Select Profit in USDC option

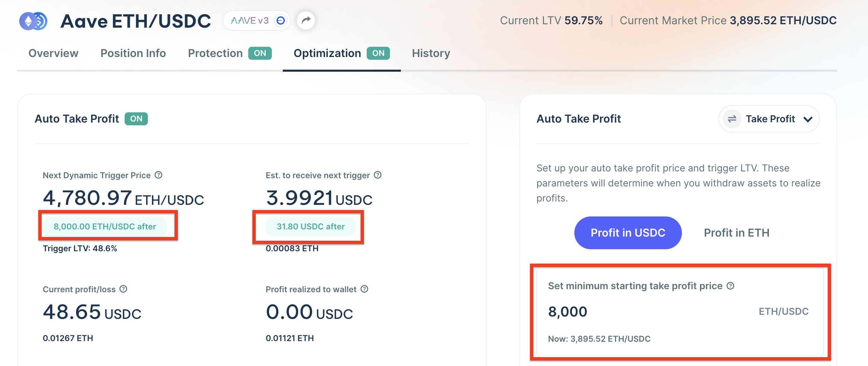(x=628, y=233)
